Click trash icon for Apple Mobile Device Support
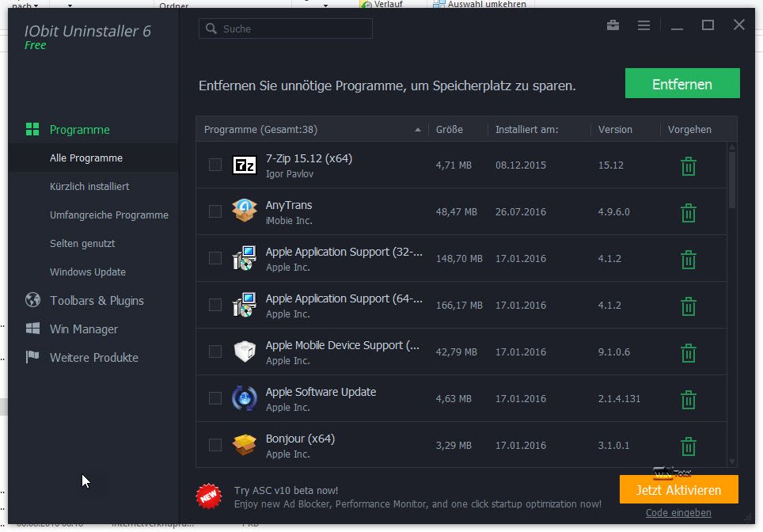Viewport: 763px width, 532px height. [x=688, y=352]
